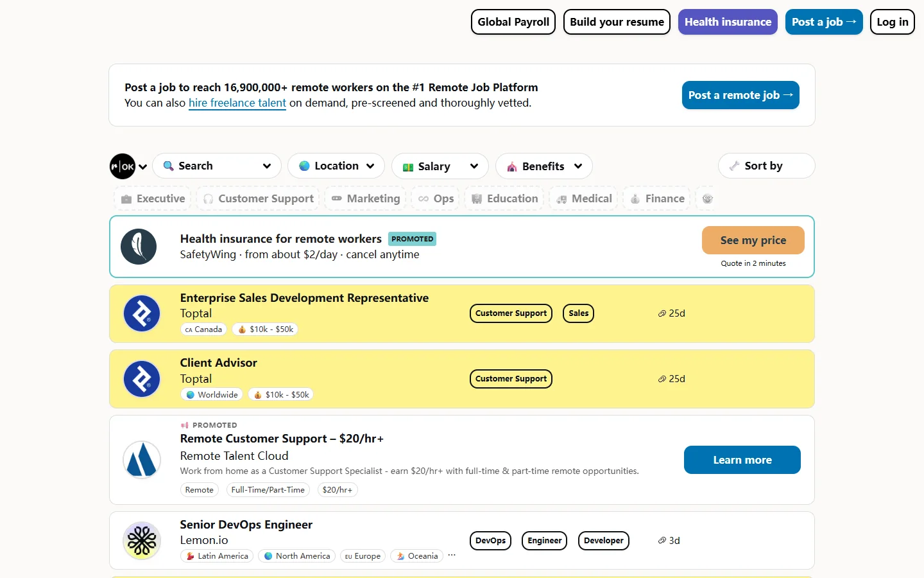The width and height of the screenshot is (924, 578).
Task: Expand more locations ellipsis on Lemon.io row
Action: (x=452, y=556)
